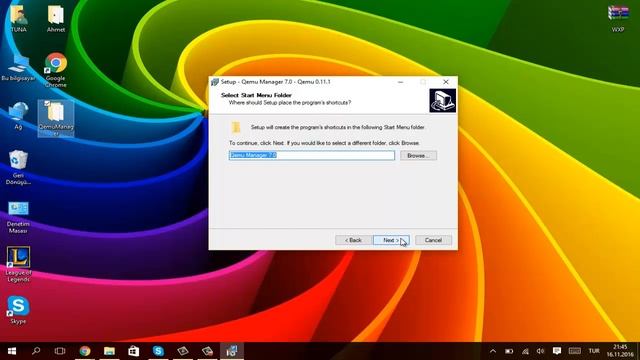Open the Action Center notifications icon
The width and height of the screenshot is (640, 360).
[x=557, y=351]
